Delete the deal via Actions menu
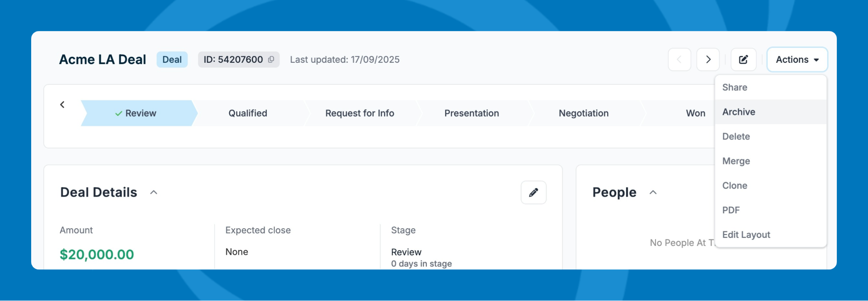 point(736,136)
